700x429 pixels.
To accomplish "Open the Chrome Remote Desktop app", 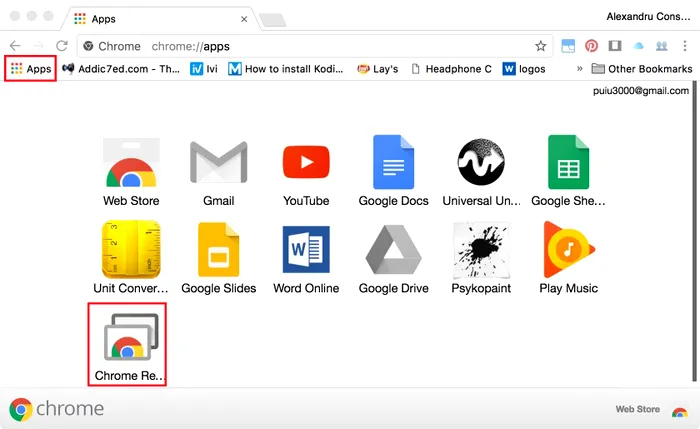I will [127, 344].
